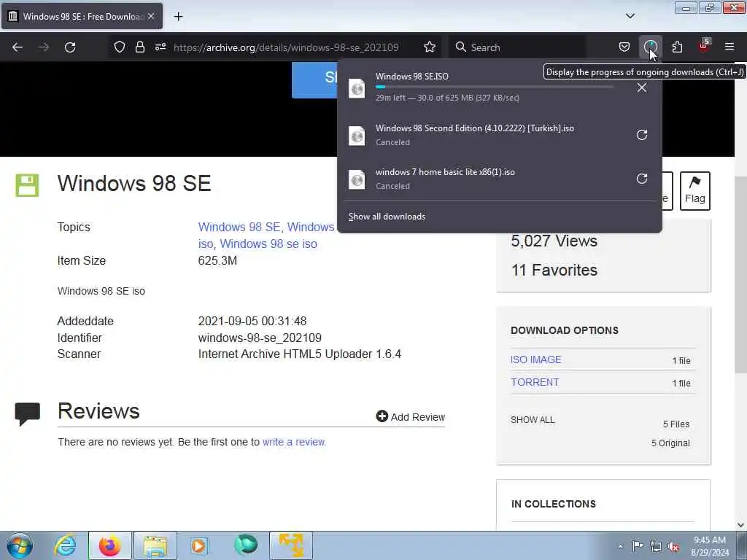747x560 pixels.
Task: Click the floppy disk software item icon
Action: point(27,185)
